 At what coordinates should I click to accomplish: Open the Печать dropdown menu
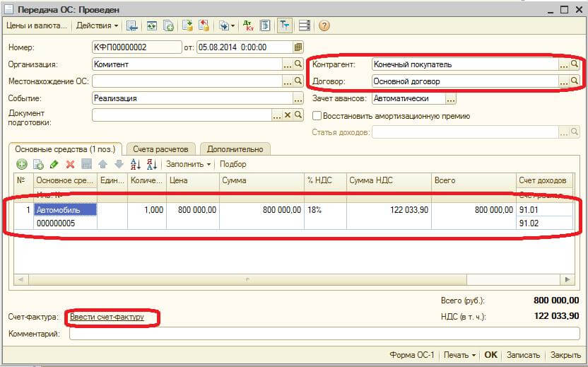(x=459, y=355)
